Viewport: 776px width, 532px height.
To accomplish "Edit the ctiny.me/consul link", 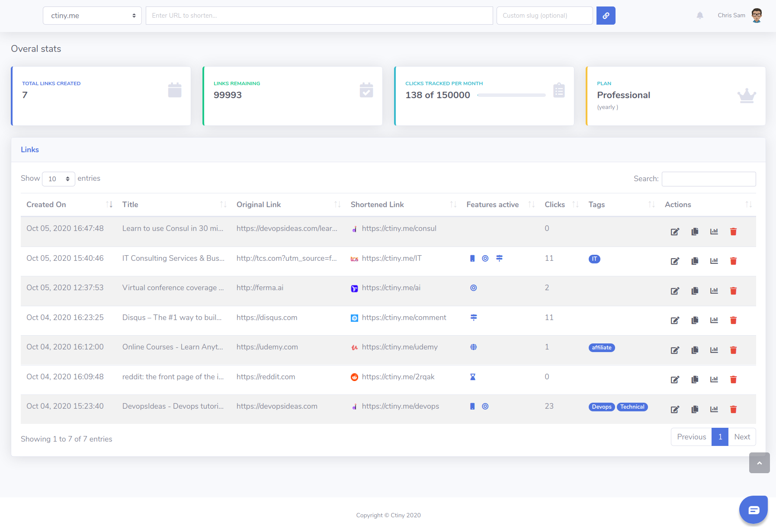I will pyautogui.click(x=675, y=232).
